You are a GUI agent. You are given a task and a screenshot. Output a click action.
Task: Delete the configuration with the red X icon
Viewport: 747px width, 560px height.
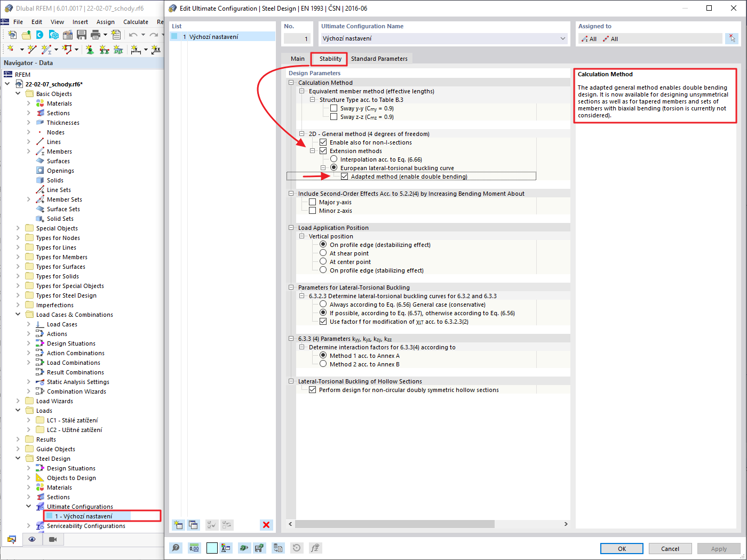point(266,525)
